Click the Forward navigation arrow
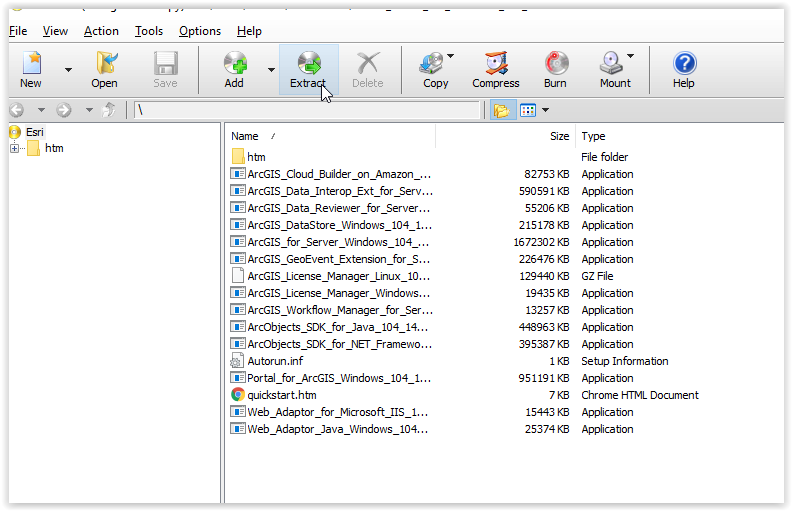 (x=64, y=110)
